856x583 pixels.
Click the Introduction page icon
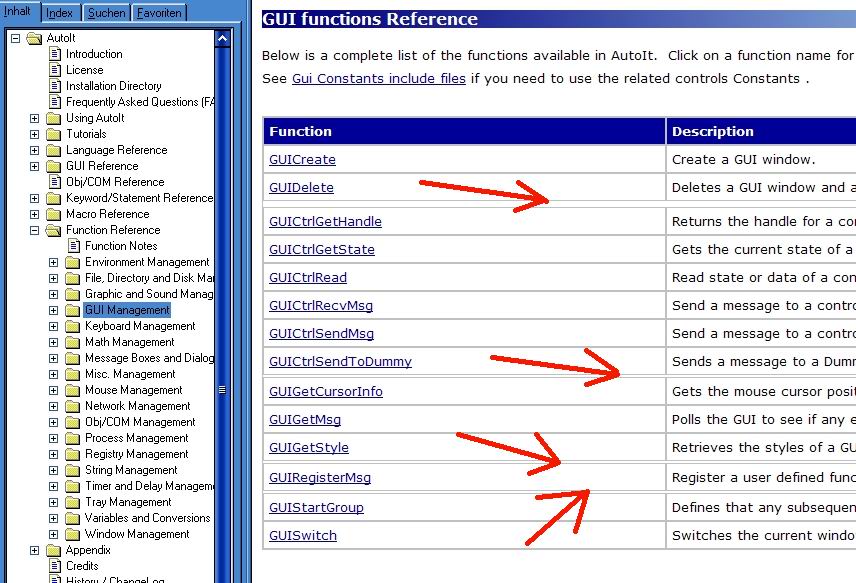[x=55, y=53]
